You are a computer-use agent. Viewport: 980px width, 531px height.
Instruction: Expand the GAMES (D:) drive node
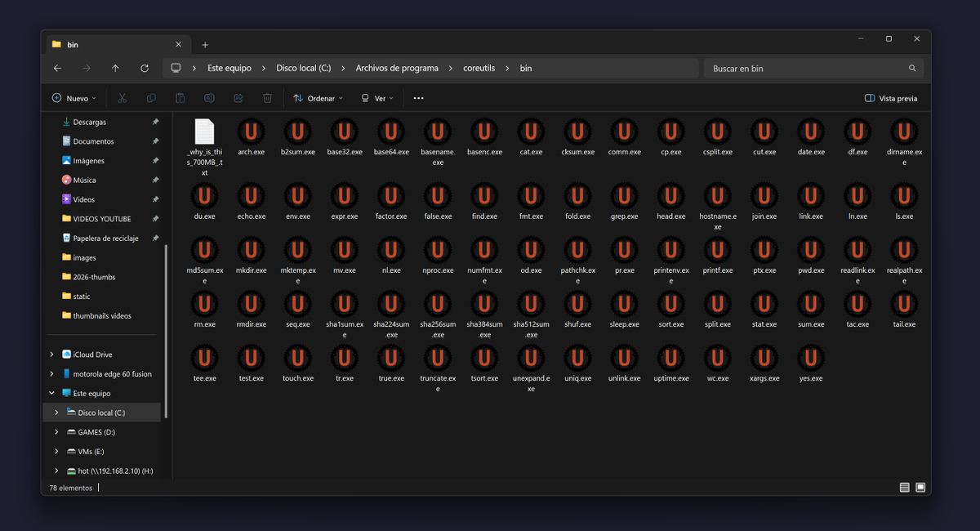coord(56,432)
